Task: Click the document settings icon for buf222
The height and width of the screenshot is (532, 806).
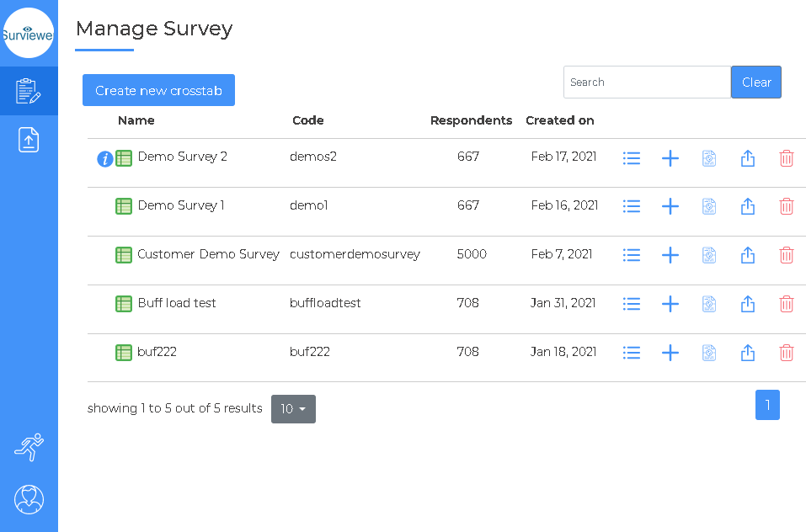Action: 709,353
